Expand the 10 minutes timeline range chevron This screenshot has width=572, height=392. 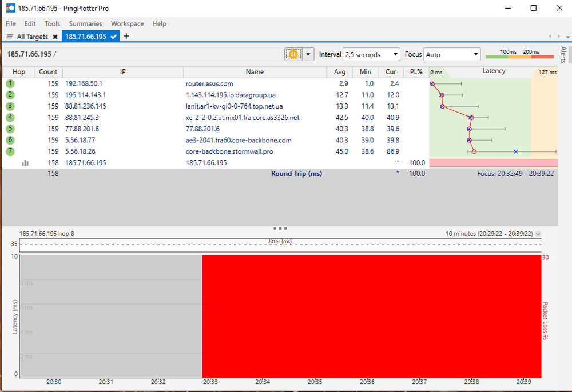(538, 234)
